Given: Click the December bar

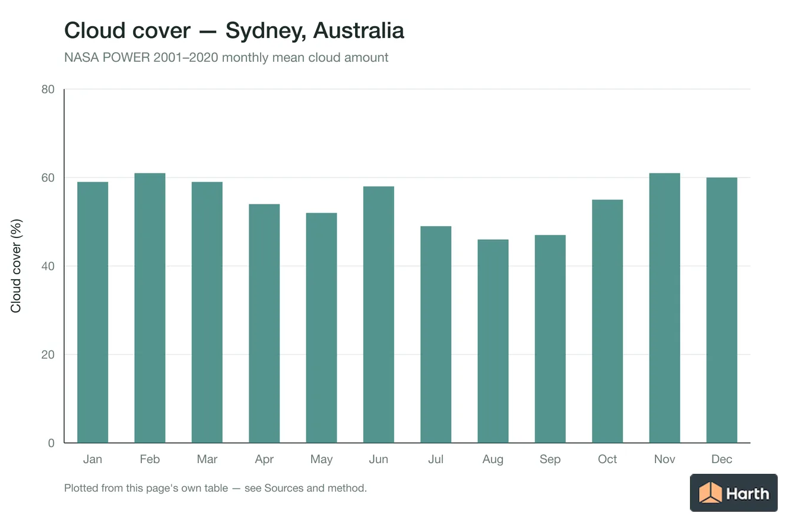Looking at the screenshot, I should (722, 310).
